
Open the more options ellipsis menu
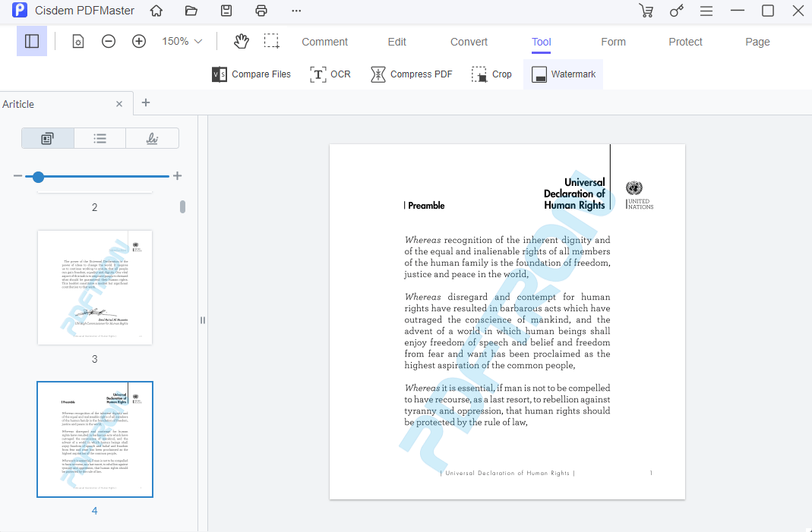pyautogui.click(x=296, y=11)
